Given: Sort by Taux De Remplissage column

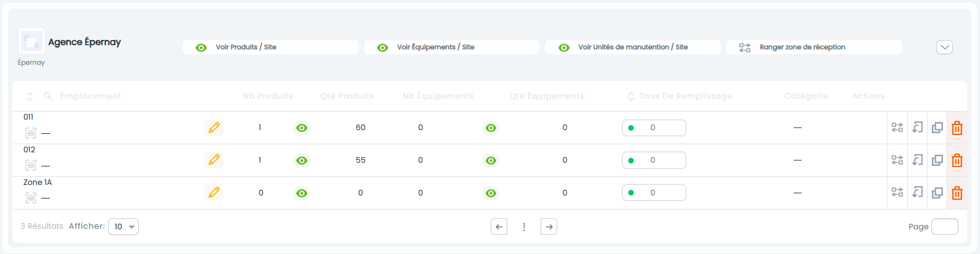Looking at the screenshot, I should click(631, 96).
